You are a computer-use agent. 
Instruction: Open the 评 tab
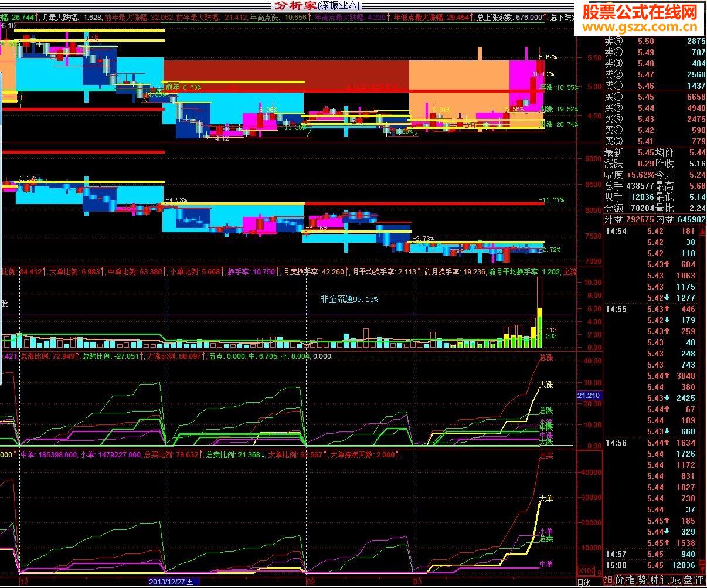pos(700,580)
